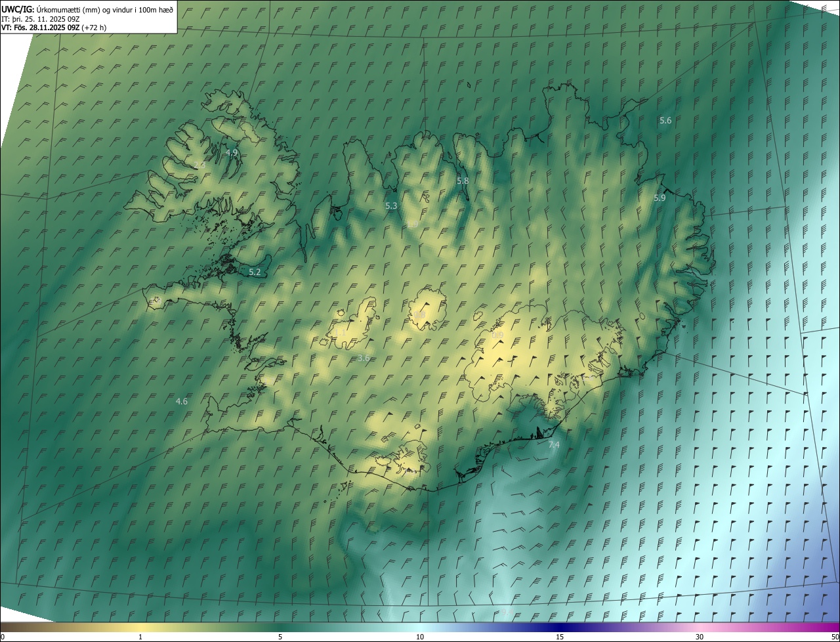Click the 7.4 value label off the south coast
The height and width of the screenshot is (642, 840).
click(x=554, y=445)
